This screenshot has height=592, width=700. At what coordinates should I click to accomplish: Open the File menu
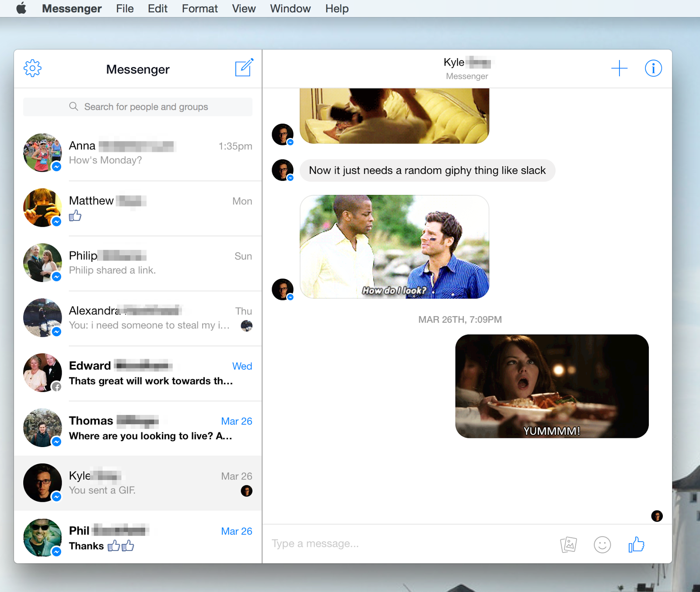pos(125,8)
